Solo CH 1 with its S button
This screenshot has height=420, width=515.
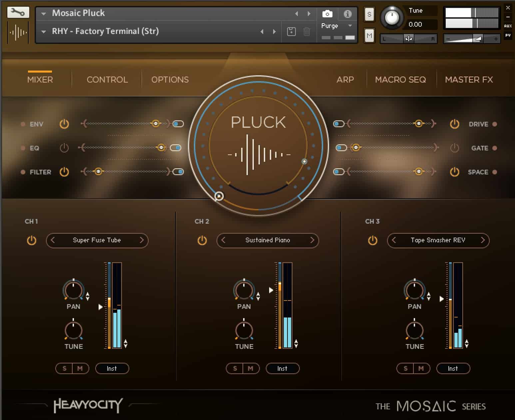point(64,368)
